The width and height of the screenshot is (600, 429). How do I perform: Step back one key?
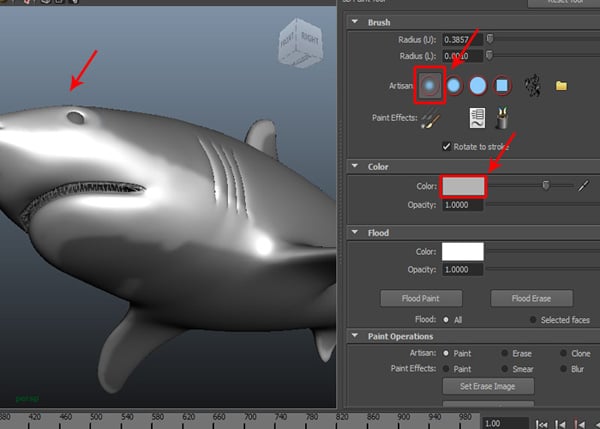coord(579,424)
